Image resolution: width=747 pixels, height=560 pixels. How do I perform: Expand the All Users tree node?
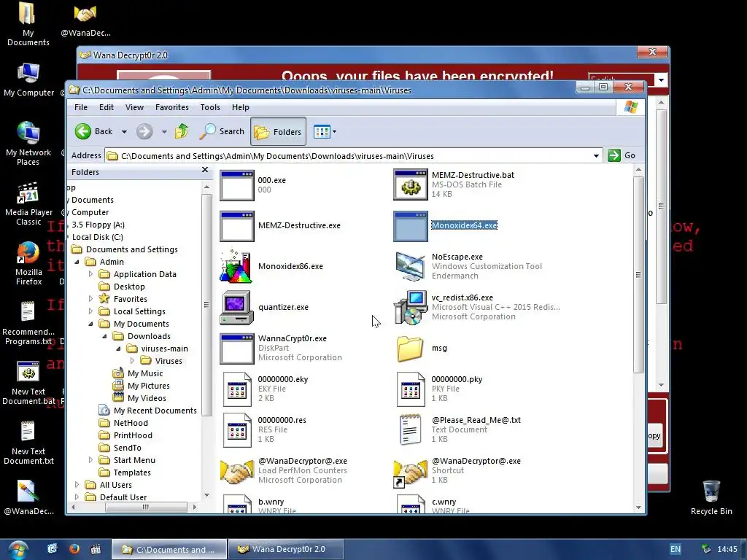tap(77, 485)
